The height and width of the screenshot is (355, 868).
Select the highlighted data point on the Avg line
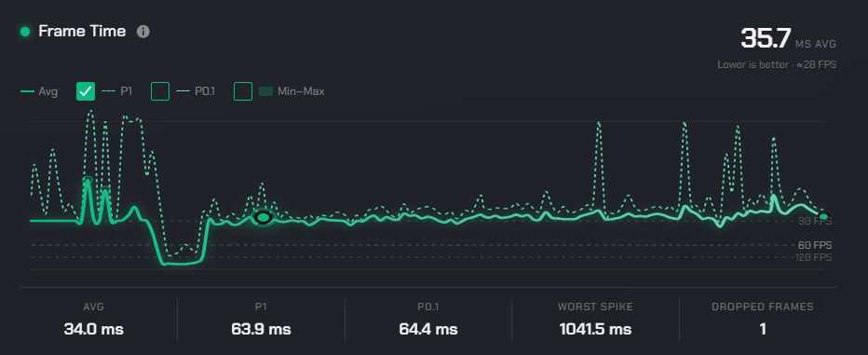(264, 218)
